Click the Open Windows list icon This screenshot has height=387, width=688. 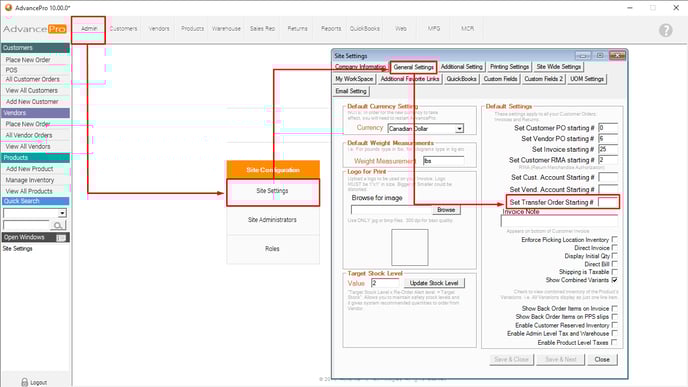pos(61,237)
